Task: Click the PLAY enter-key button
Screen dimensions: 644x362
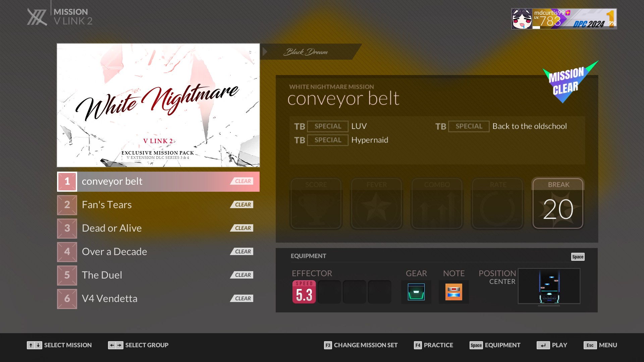Action: click(x=543, y=345)
